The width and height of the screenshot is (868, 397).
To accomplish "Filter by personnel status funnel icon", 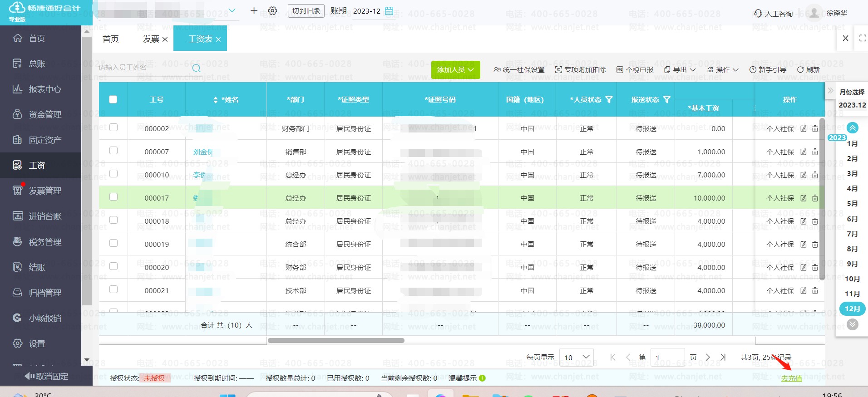I will pyautogui.click(x=609, y=99).
